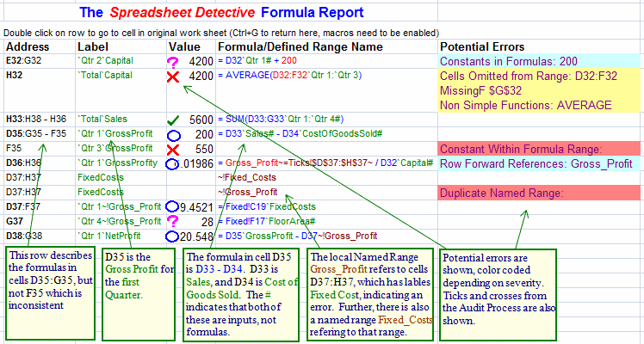Click the blue circle icon in the D35:G35 - F35 row
Screen dimensions: 644x344
pos(174,135)
